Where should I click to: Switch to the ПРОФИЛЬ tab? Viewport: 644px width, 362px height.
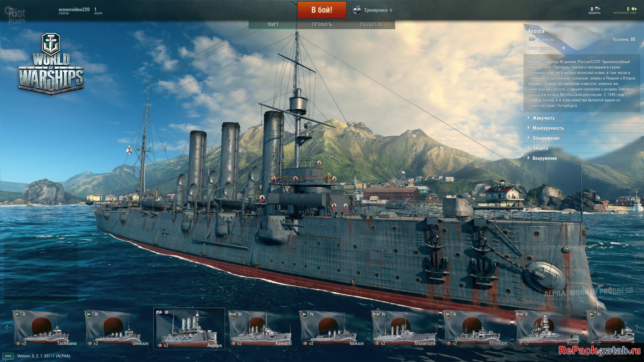click(322, 24)
